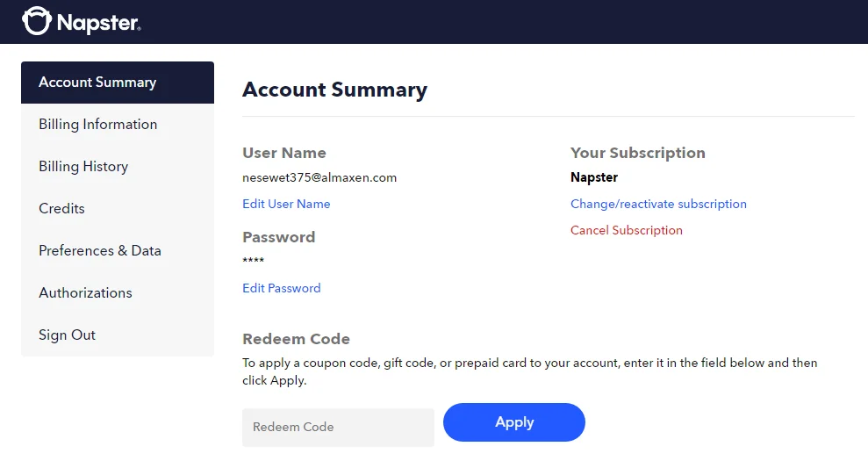The width and height of the screenshot is (868, 468).
Task: Click Edit Password link
Action: 281,288
